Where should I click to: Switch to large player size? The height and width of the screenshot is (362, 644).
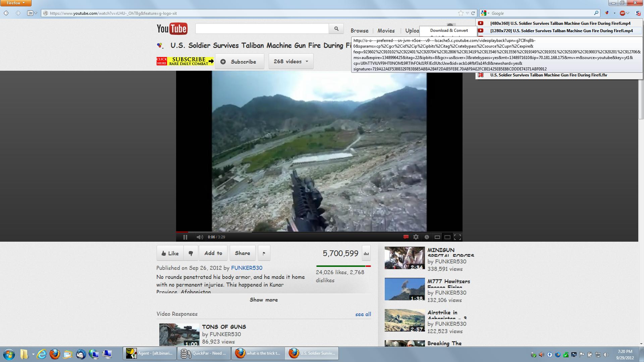447,237
